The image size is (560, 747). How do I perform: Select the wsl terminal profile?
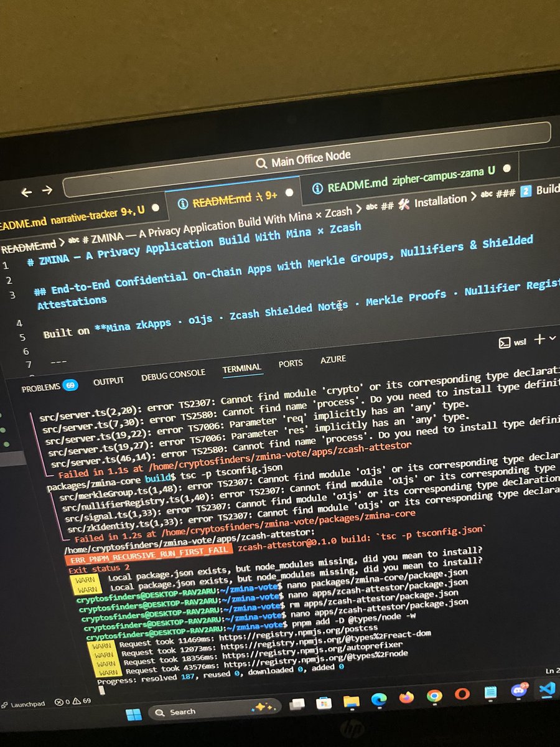tap(513, 343)
